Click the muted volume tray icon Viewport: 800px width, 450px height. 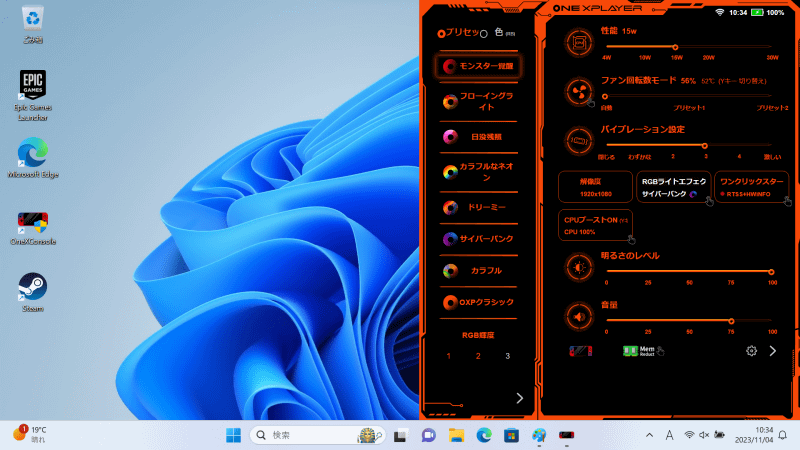tap(704, 435)
